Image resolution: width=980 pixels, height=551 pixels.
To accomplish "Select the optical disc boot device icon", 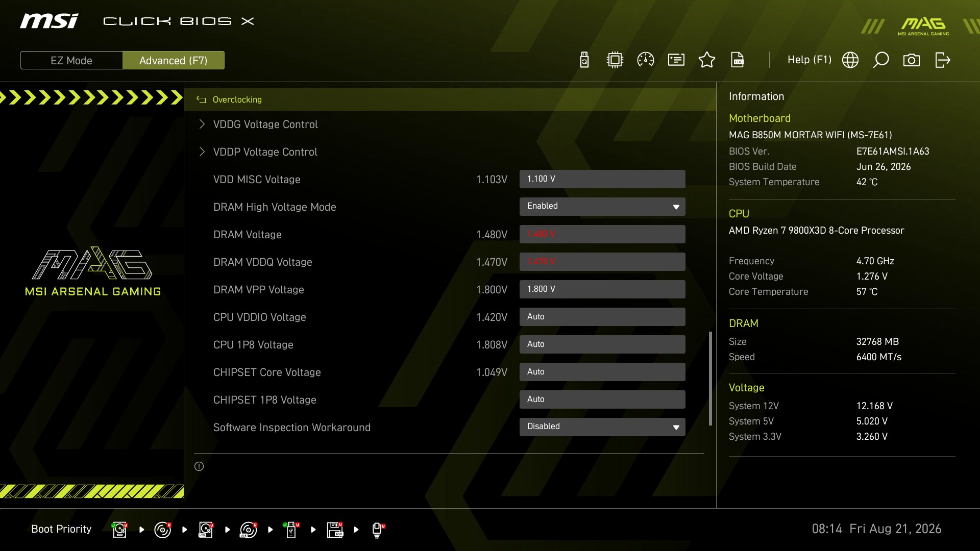I will pos(163,530).
